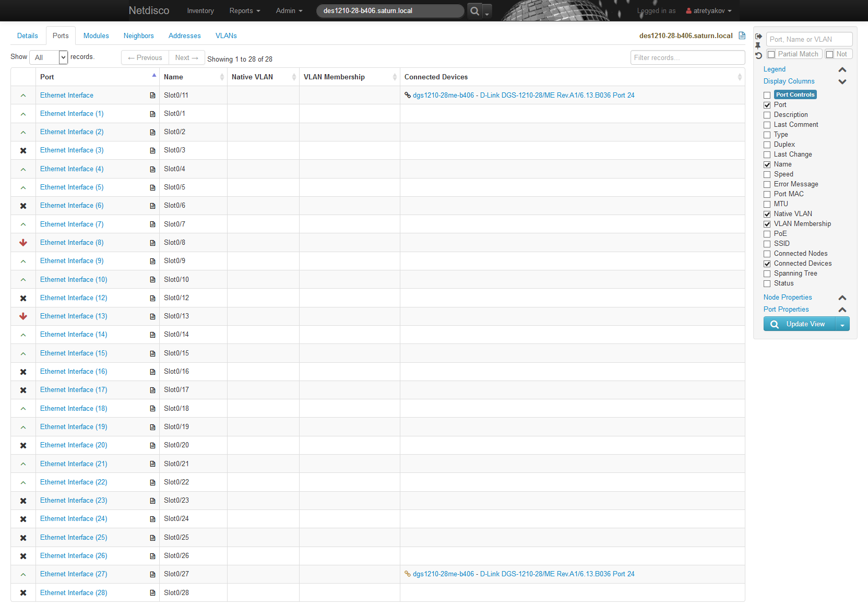Click the red down-arrow for Ethernet Interface (8)

(23, 242)
